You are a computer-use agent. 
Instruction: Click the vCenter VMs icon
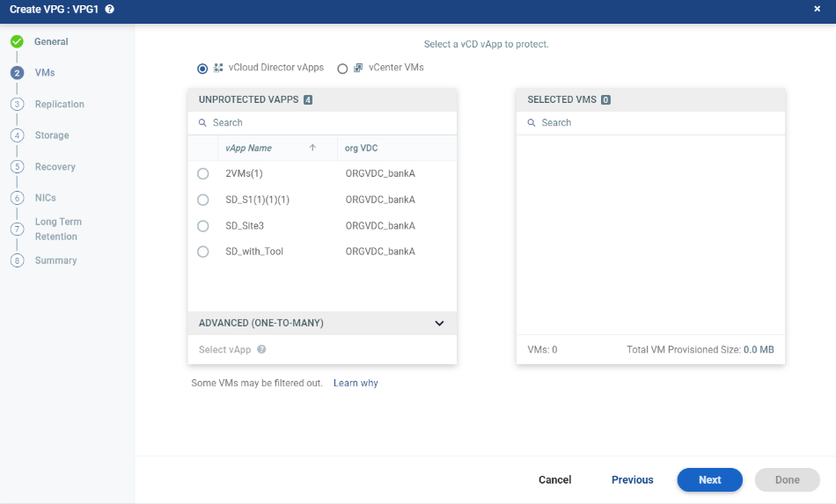358,68
